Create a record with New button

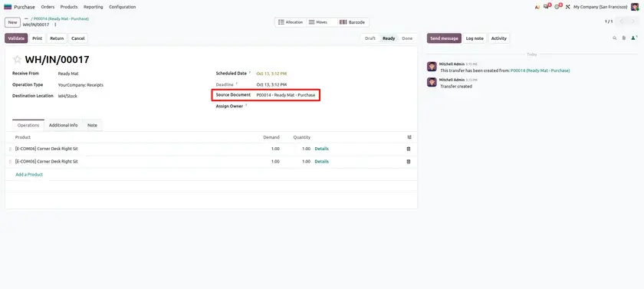13,22
